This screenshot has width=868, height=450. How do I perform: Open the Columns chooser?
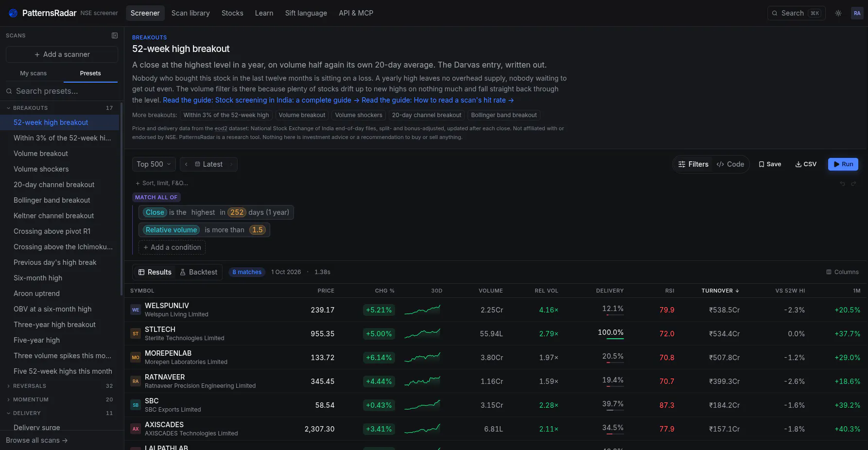[843, 272]
